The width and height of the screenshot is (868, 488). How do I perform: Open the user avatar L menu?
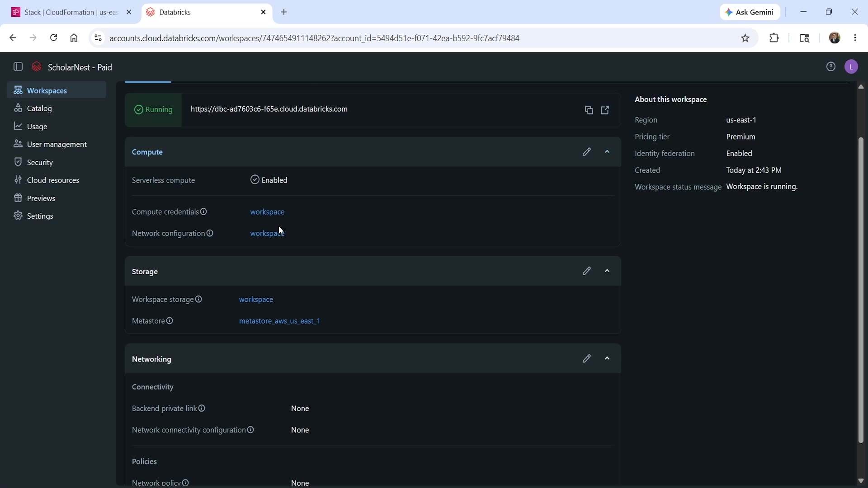pos(852,67)
